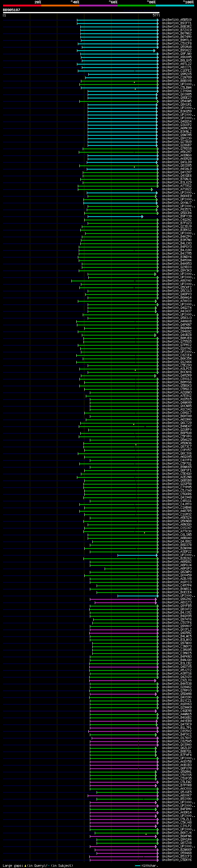Select hit label UniRef100_Q9FJW0
The width and height of the screenshot is (197, 868).
tap(177, 54)
